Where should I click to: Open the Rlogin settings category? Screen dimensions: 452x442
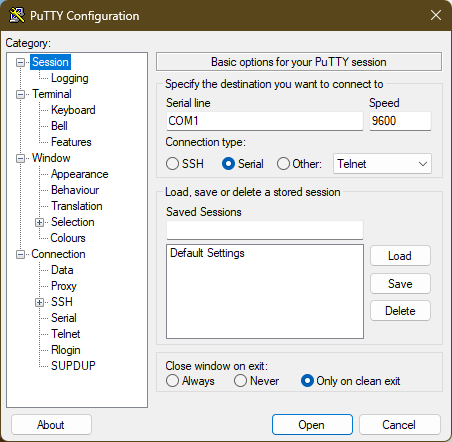pyautogui.click(x=66, y=350)
